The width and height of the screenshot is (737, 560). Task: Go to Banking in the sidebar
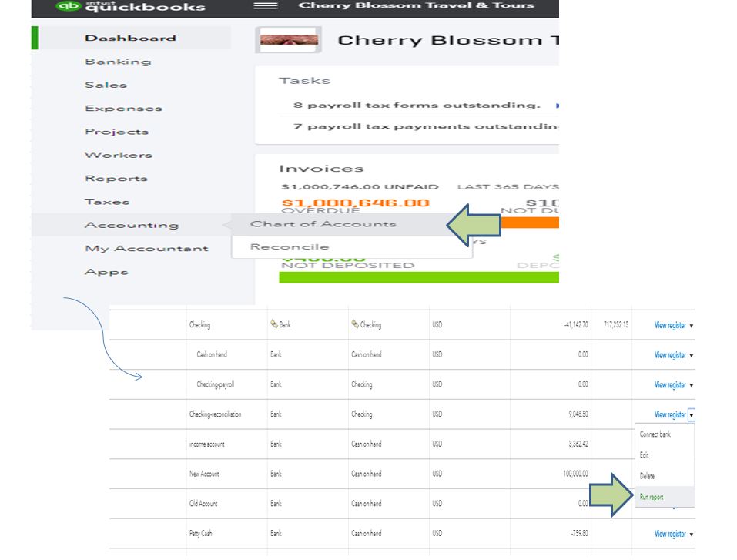click(118, 62)
